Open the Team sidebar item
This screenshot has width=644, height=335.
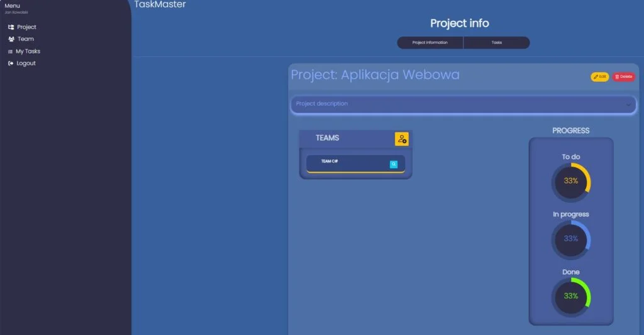[21, 39]
